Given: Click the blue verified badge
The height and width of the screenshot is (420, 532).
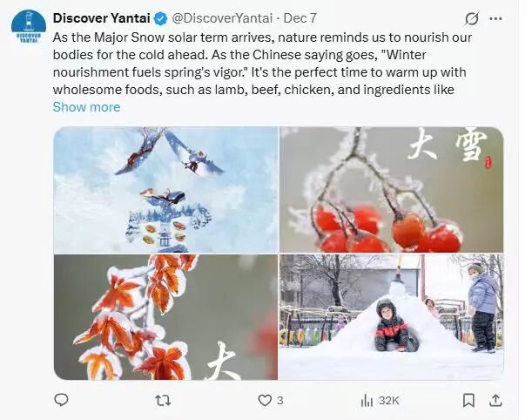Looking at the screenshot, I should pos(161,18).
